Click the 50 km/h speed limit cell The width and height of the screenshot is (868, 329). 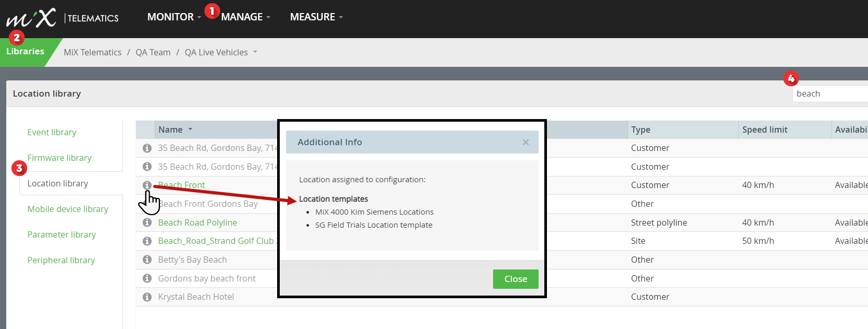758,241
